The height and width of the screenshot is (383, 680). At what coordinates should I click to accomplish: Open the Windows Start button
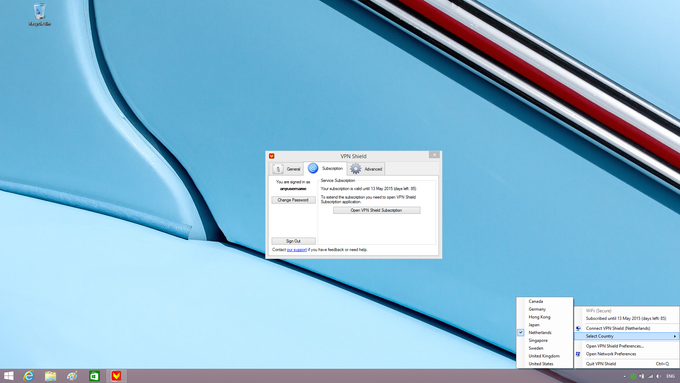9,376
